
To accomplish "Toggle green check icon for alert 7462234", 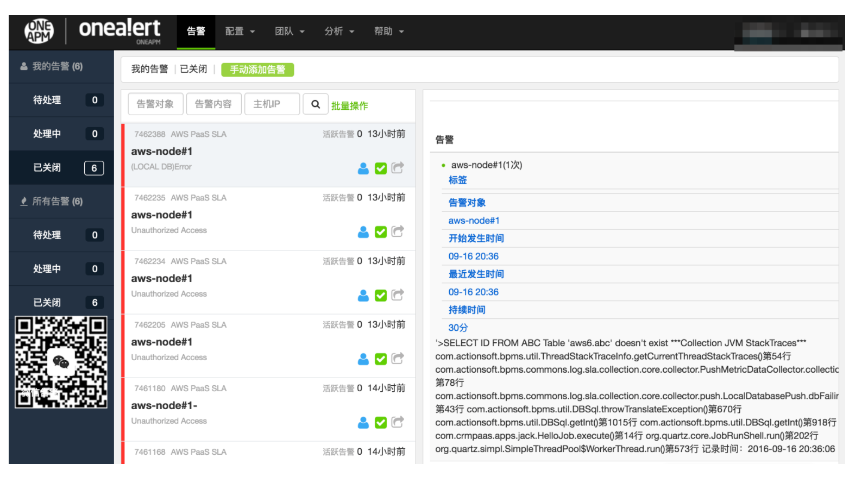I will [381, 296].
